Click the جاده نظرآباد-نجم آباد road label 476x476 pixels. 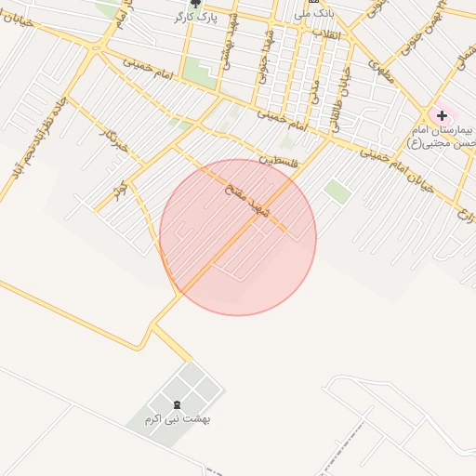point(40,138)
